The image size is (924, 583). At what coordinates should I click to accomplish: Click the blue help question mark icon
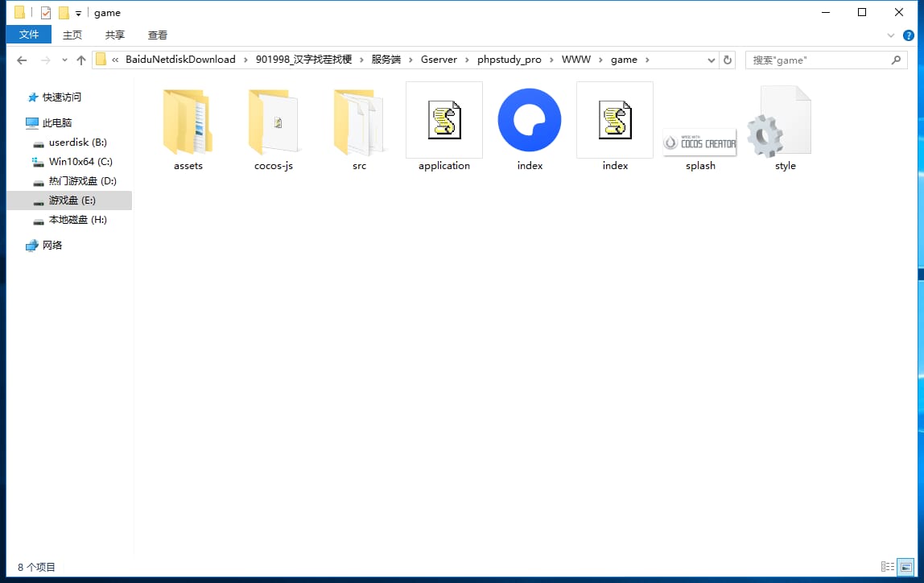(x=909, y=35)
